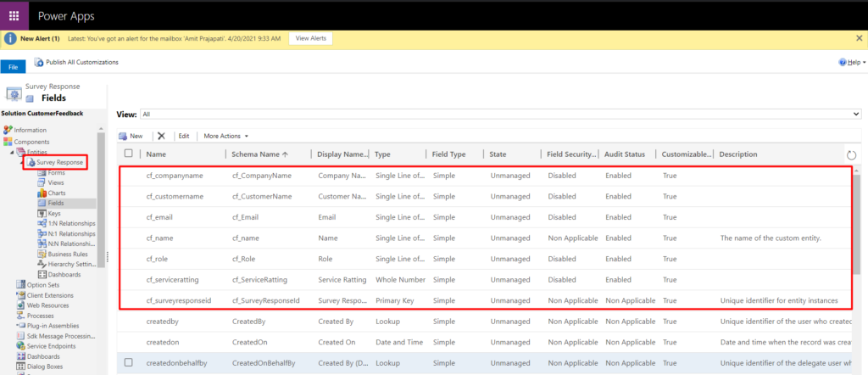Screen dimensions: 868x375
Task: Tick the createdonbehalfby row checkbox
Action: (129, 363)
